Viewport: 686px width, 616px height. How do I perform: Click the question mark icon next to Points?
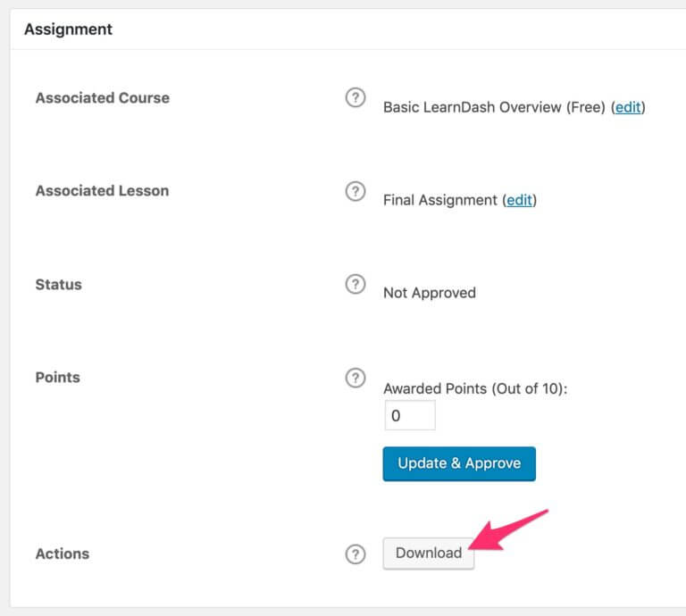tap(356, 378)
